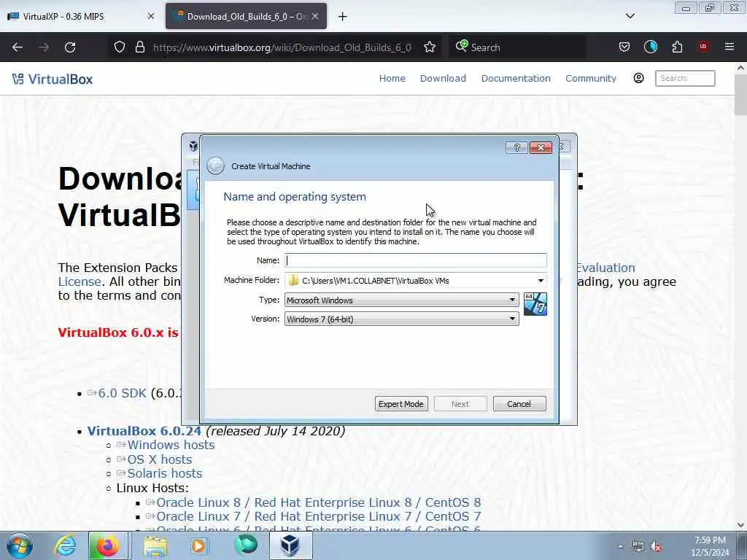Click the network icon in system tray

[638, 547]
